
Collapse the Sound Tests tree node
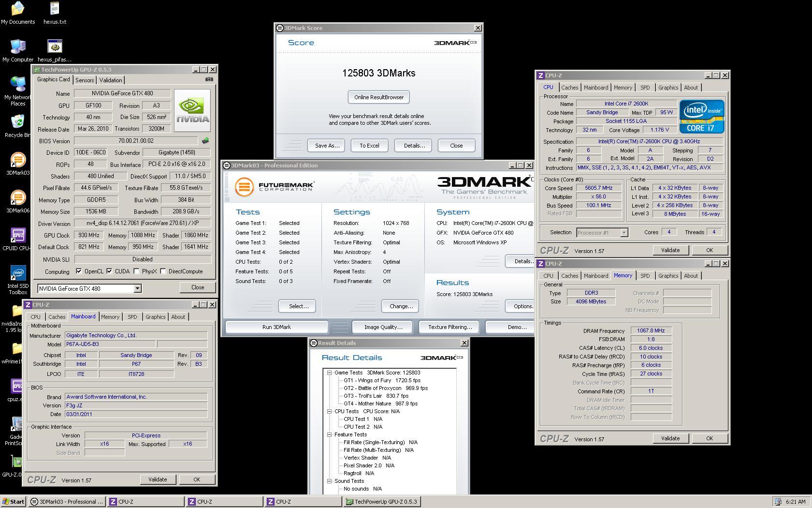tap(329, 481)
